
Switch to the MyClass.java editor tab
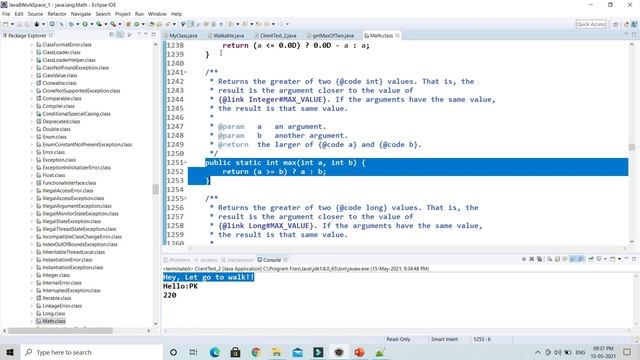click(x=183, y=36)
